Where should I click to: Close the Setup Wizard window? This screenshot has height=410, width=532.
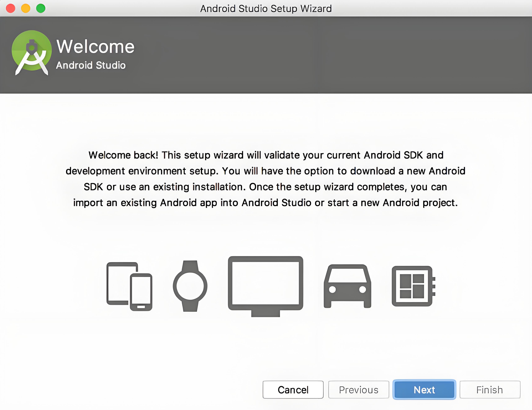(x=10, y=8)
